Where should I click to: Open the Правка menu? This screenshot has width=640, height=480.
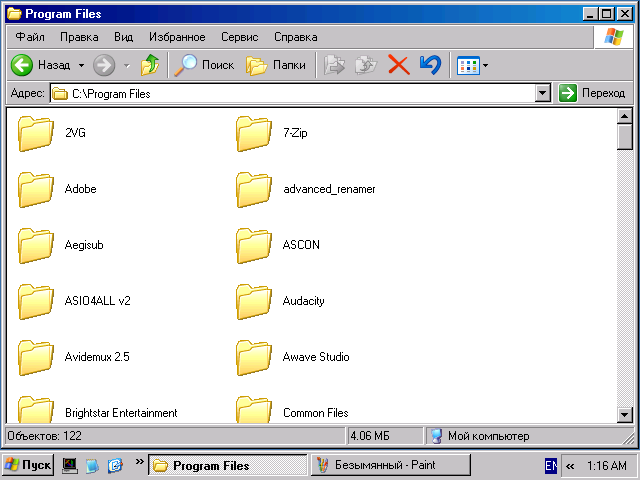tap(79, 37)
